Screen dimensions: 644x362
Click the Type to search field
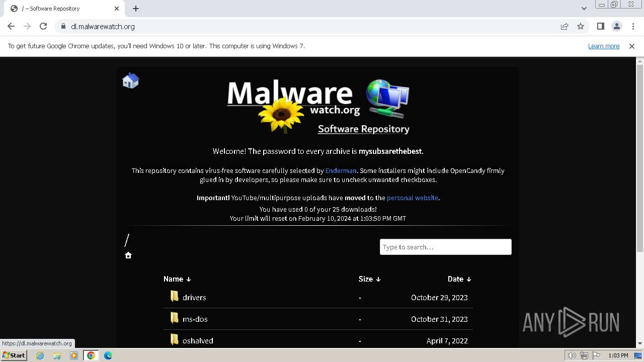click(446, 247)
